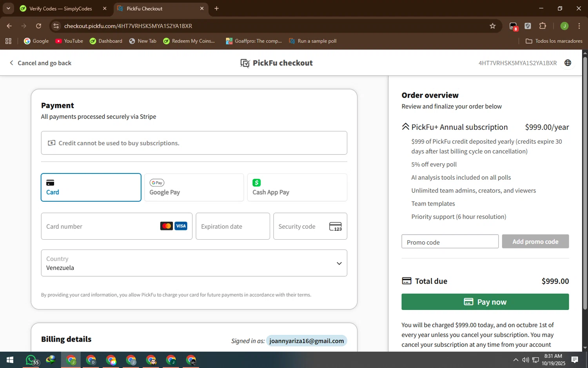Open Windows Start menu
This screenshot has width=588, height=368.
pyautogui.click(x=10, y=360)
